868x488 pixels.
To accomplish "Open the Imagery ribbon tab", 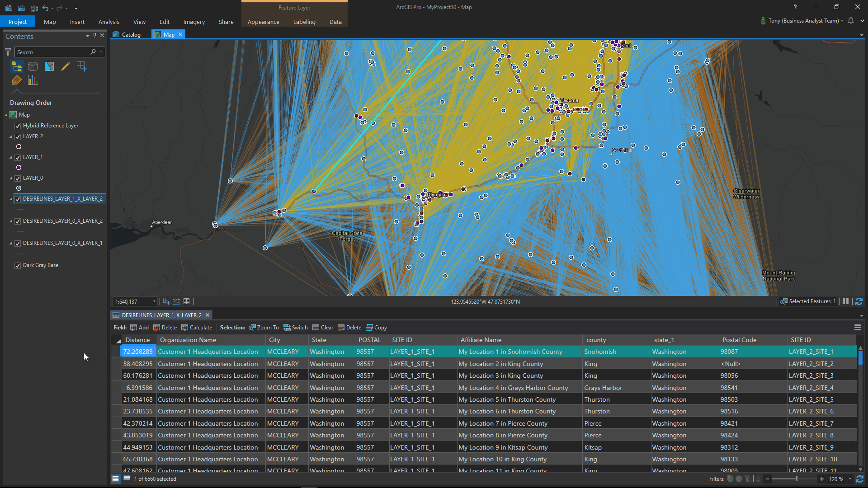I will [194, 22].
